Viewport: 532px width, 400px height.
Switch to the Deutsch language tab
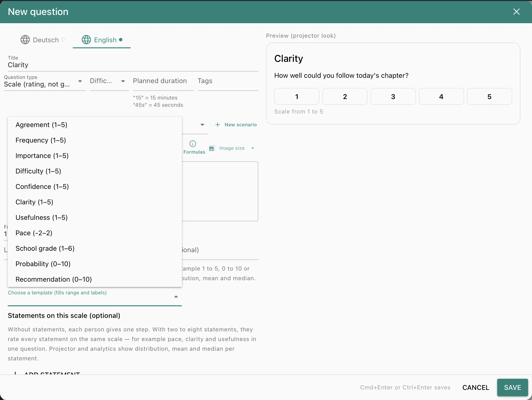click(43, 40)
